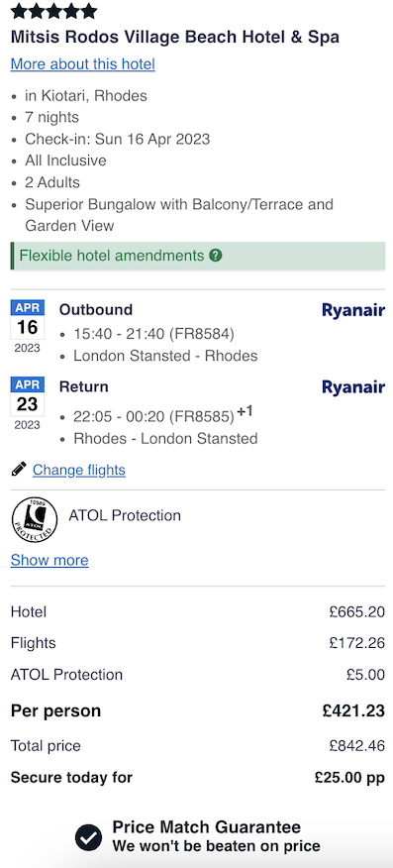Click the green help question mark icon
393x868 pixels.
tap(216, 256)
